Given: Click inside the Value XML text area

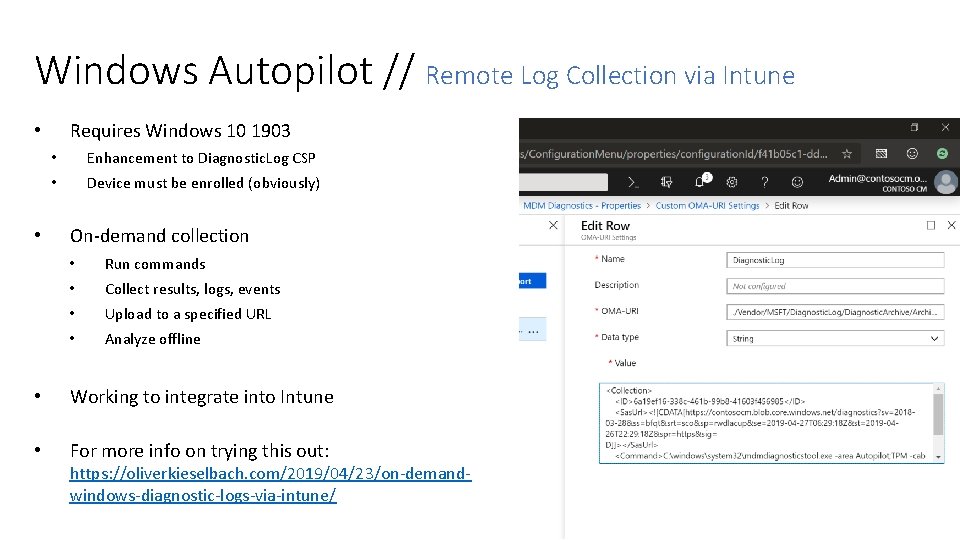Looking at the screenshot, I should point(767,423).
